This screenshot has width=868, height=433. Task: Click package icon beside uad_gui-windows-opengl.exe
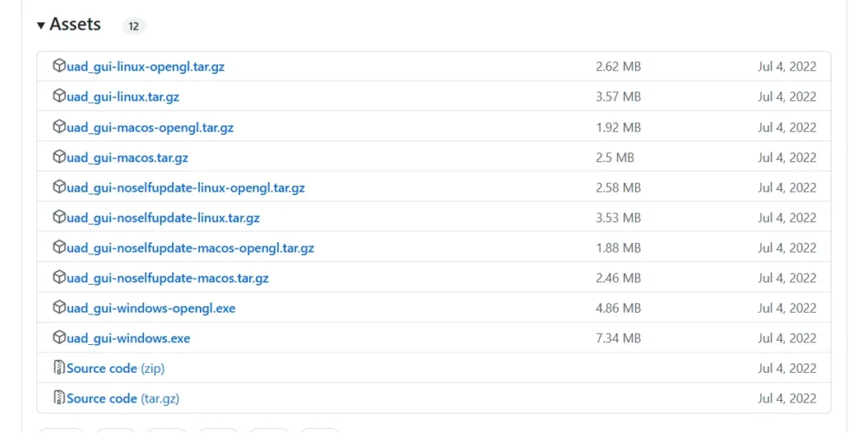pos(58,308)
